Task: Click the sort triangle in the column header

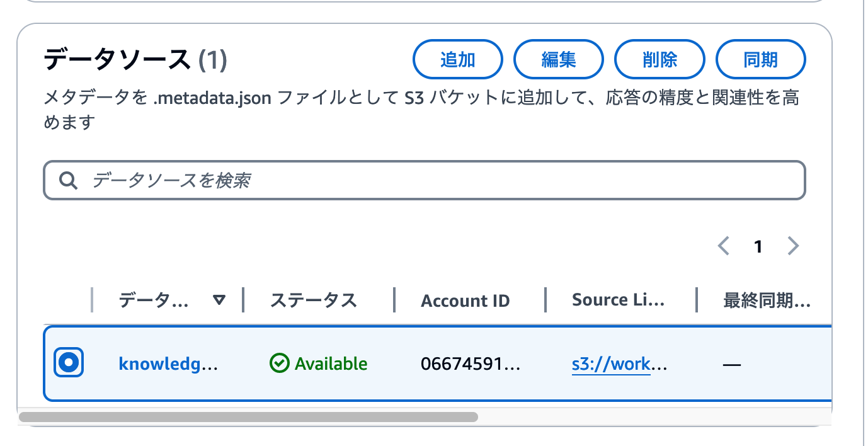Action: point(219,300)
